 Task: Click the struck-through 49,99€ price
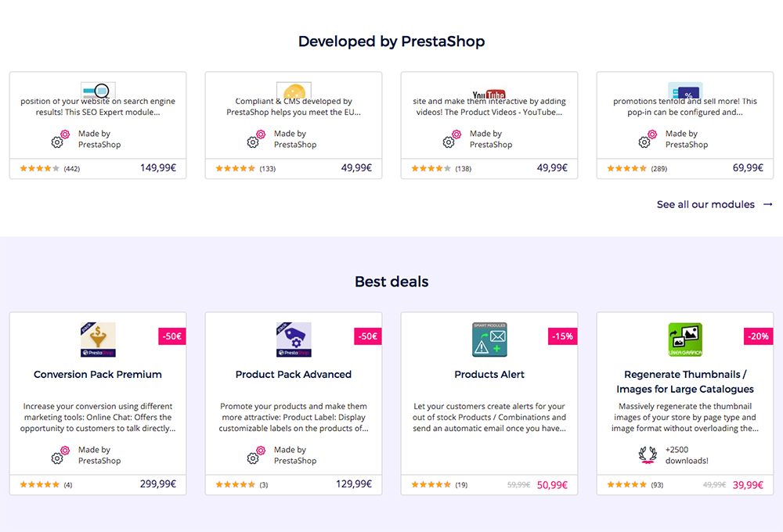click(715, 484)
